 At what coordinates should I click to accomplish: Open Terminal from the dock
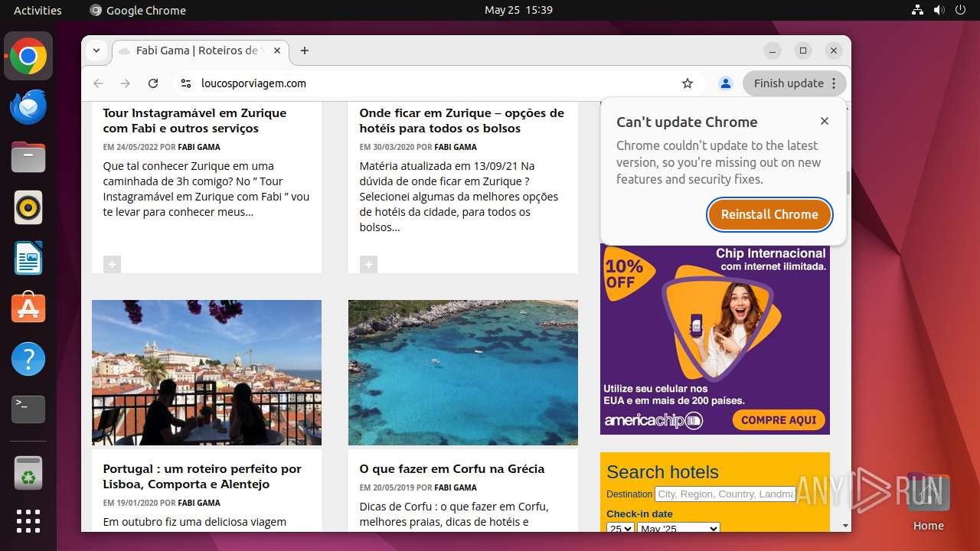click(28, 409)
